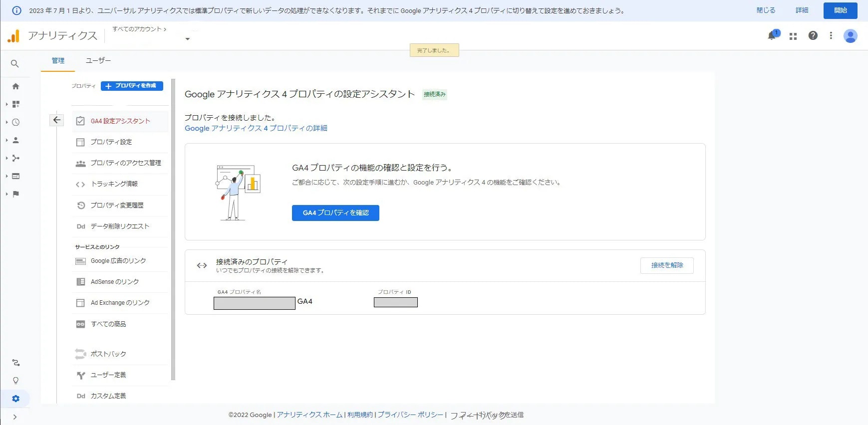Open the Admin gear icon
The width and height of the screenshot is (868, 425).
[x=16, y=399]
